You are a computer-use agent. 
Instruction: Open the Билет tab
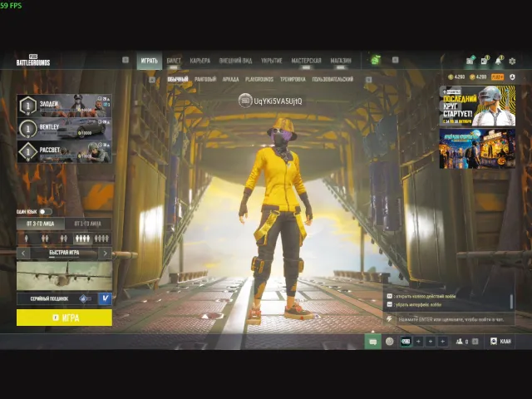[x=174, y=61]
